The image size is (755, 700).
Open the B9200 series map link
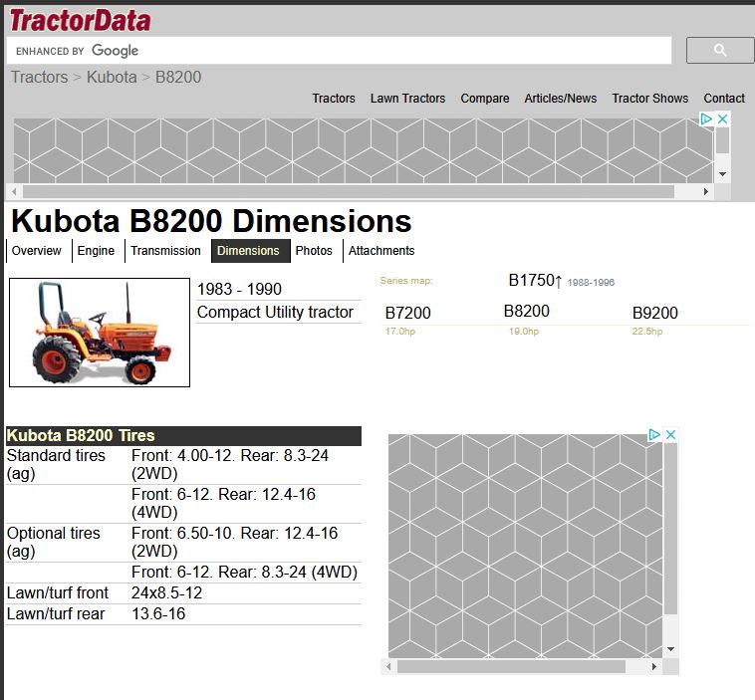[x=654, y=313]
